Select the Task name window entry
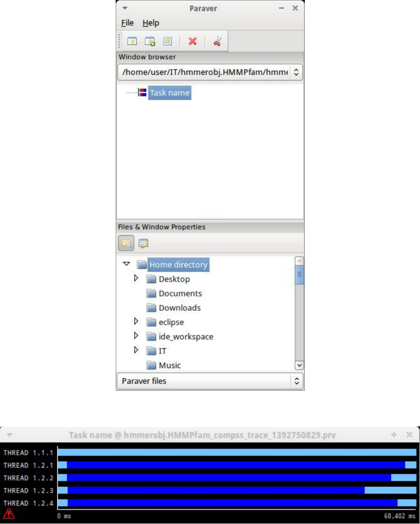 point(170,92)
